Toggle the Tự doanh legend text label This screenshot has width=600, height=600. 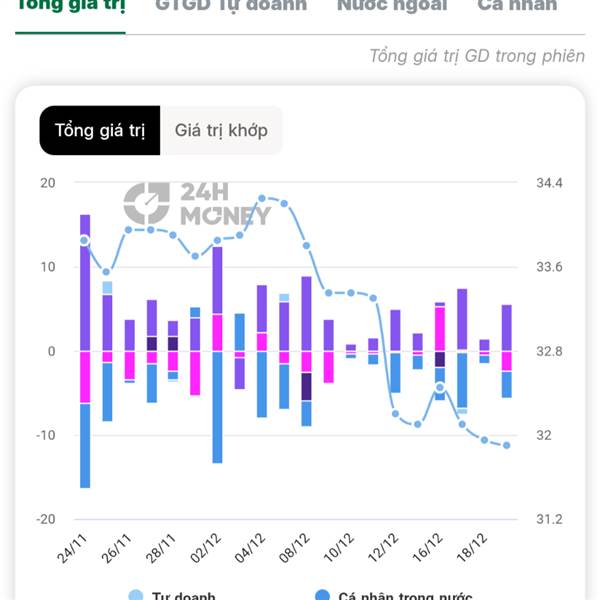click(x=183, y=596)
